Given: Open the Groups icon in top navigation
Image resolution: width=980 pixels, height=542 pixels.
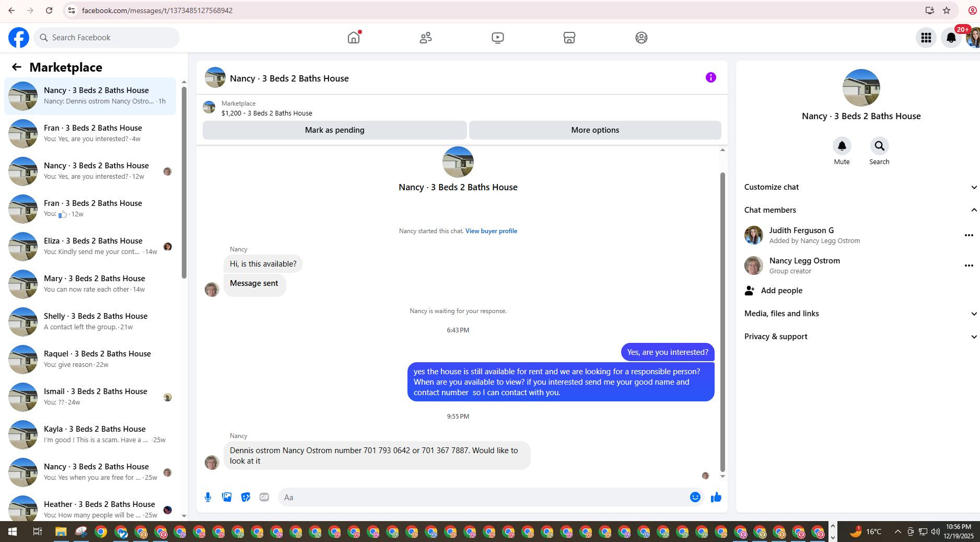Looking at the screenshot, I should 641,38.
